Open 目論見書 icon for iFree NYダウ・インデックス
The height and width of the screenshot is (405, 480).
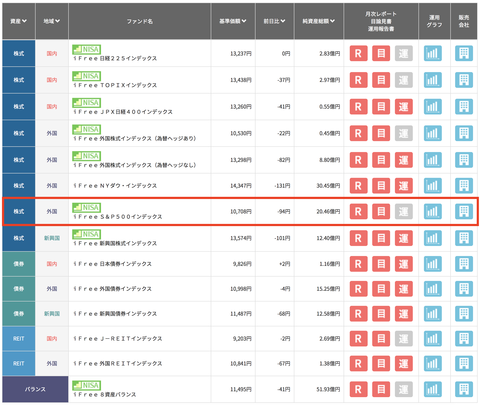tap(381, 186)
